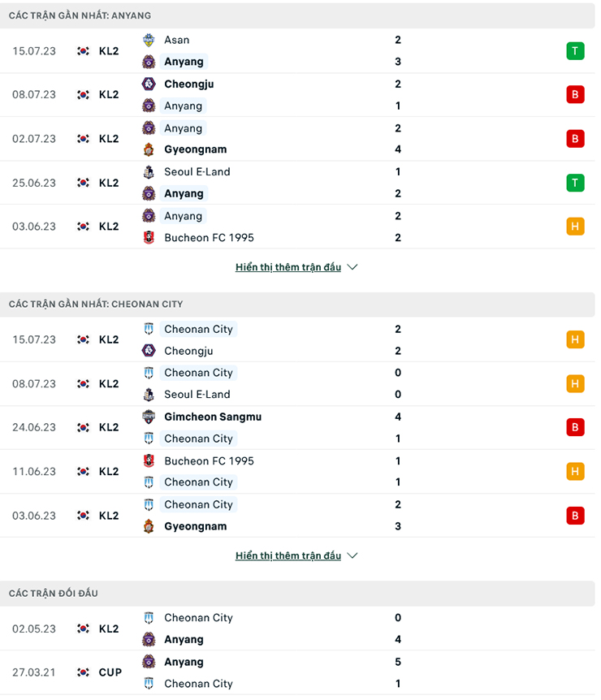Click the Bucheon FC 1995 crest in the 11.06.23 match
The image size is (601, 700).
149,460
